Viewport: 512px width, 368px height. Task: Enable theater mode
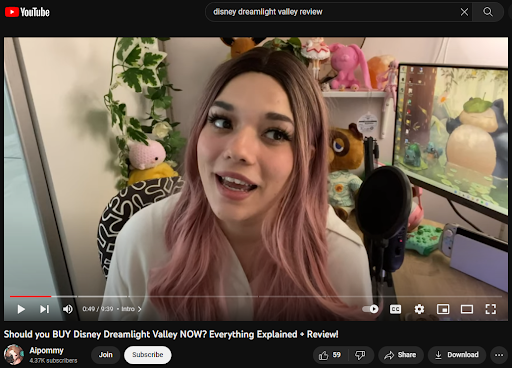pyautogui.click(x=467, y=309)
